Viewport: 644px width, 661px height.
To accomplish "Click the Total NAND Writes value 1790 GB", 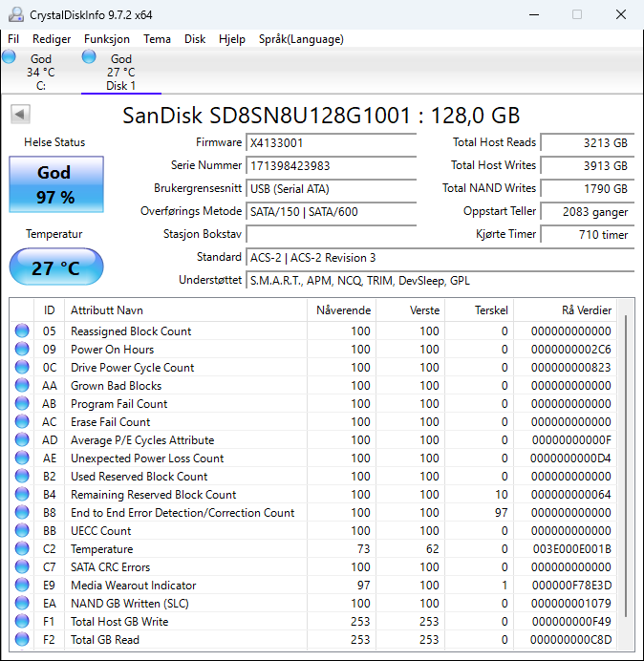I will click(x=587, y=188).
